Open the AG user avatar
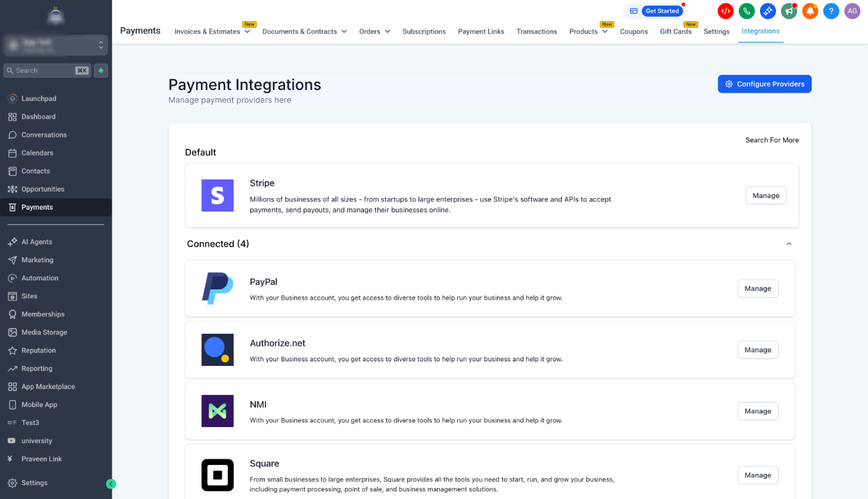This screenshot has height=499, width=868. pos(852,11)
